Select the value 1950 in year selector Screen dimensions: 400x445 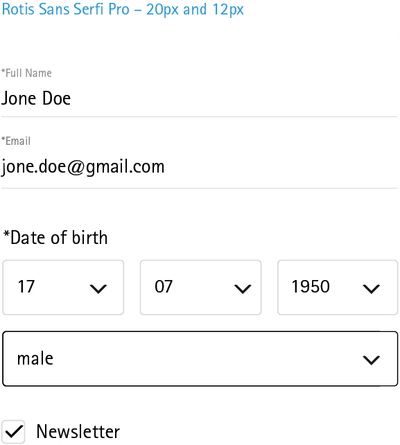coord(311,287)
